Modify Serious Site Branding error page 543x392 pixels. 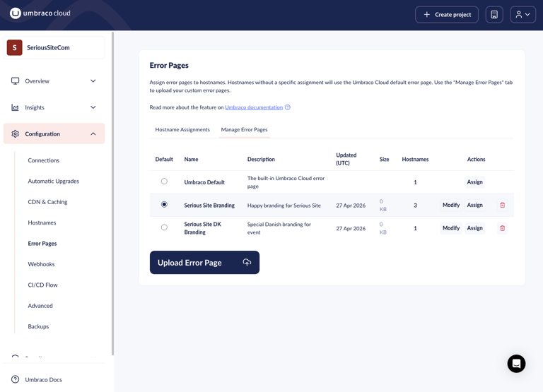451,205
